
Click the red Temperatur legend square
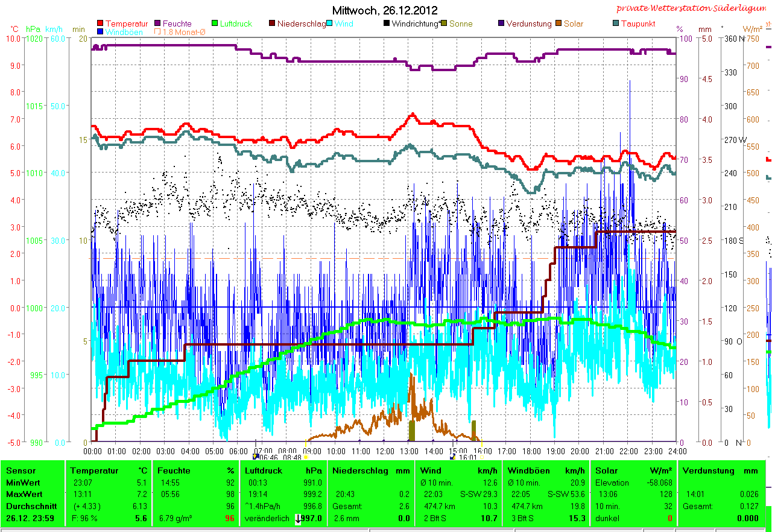coord(100,24)
